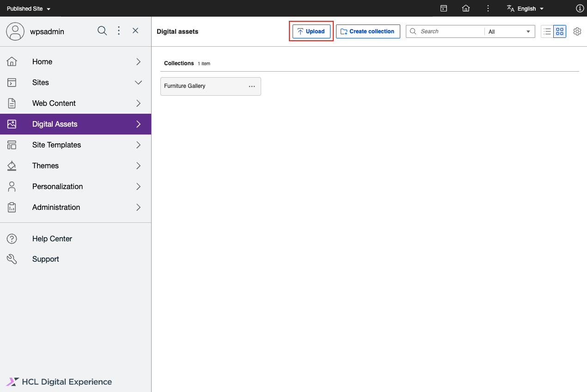587x392 pixels.
Task: Select the Site Templates icon
Action: click(x=12, y=145)
